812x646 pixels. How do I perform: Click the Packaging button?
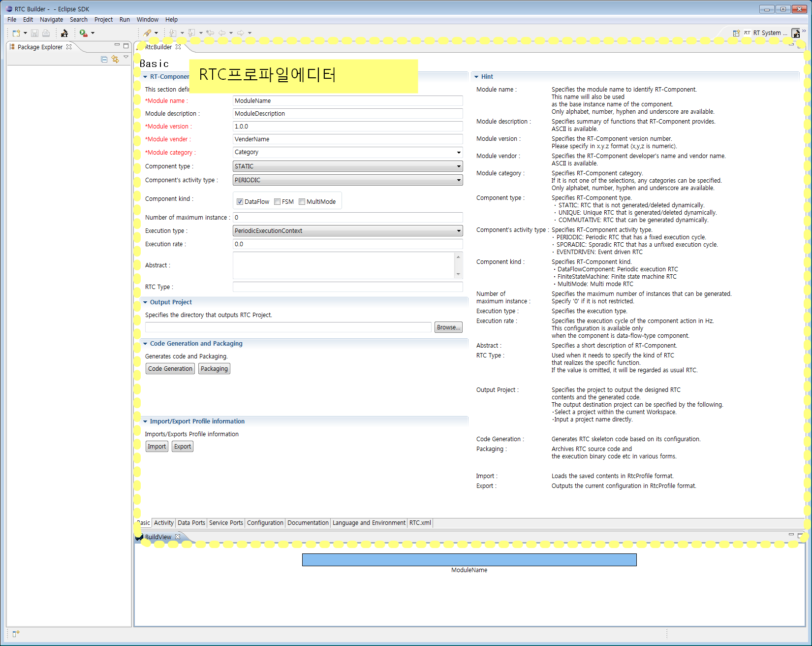(x=214, y=369)
